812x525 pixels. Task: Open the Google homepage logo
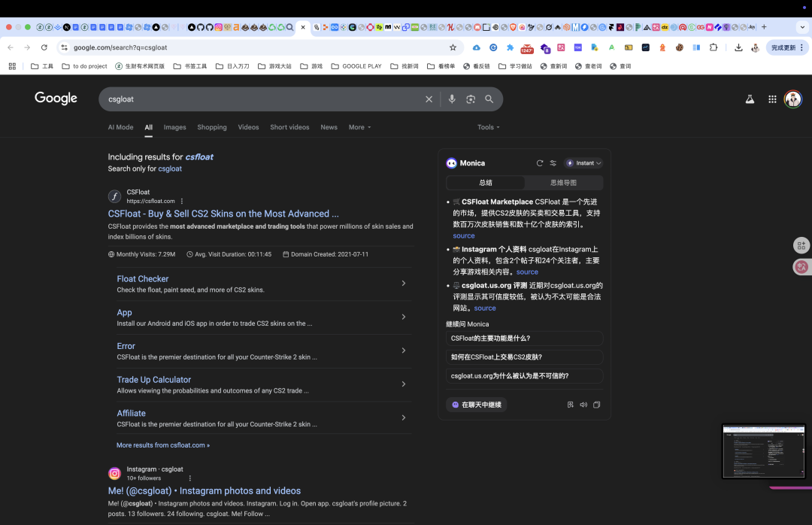click(x=56, y=98)
